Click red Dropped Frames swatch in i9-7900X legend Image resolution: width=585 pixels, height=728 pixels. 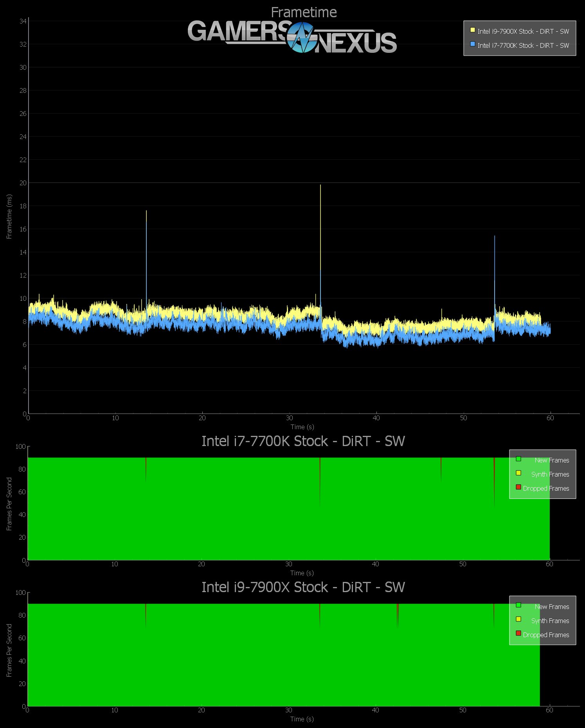tap(518, 633)
